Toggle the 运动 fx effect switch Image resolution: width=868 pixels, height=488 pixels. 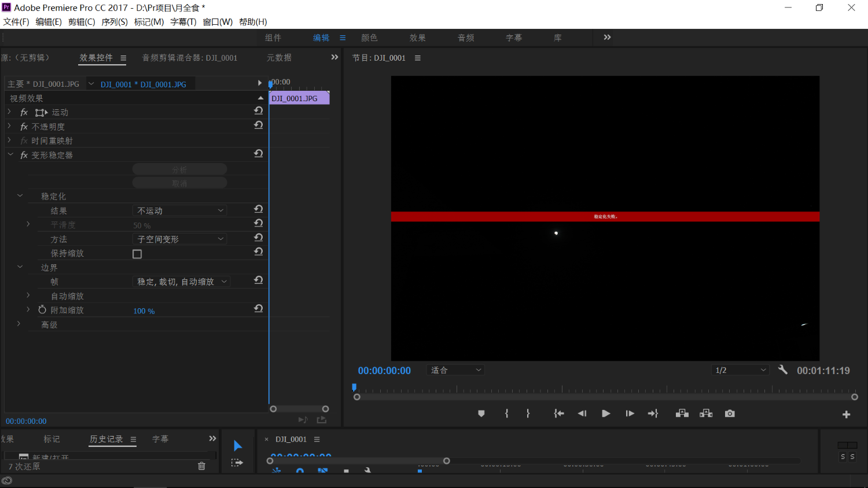pyautogui.click(x=24, y=112)
